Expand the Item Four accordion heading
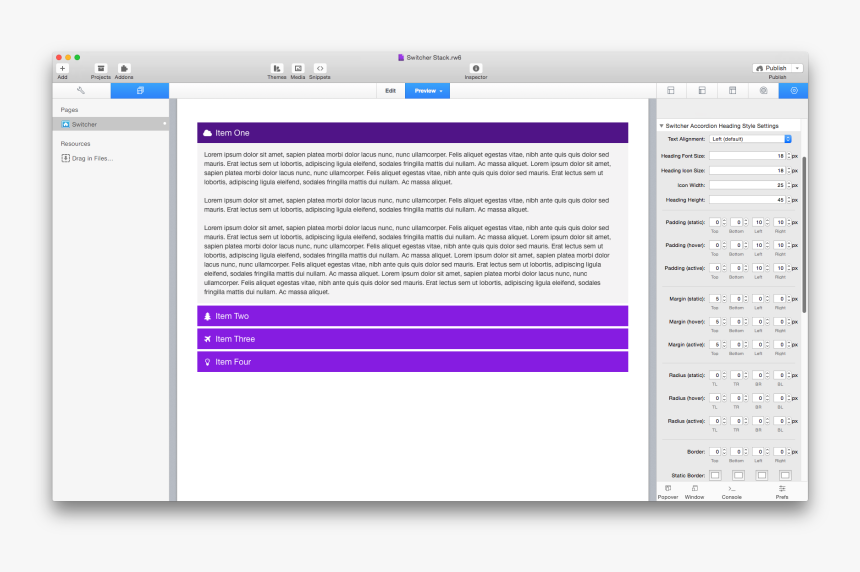Image resolution: width=860 pixels, height=572 pixels. click(412, 362)
